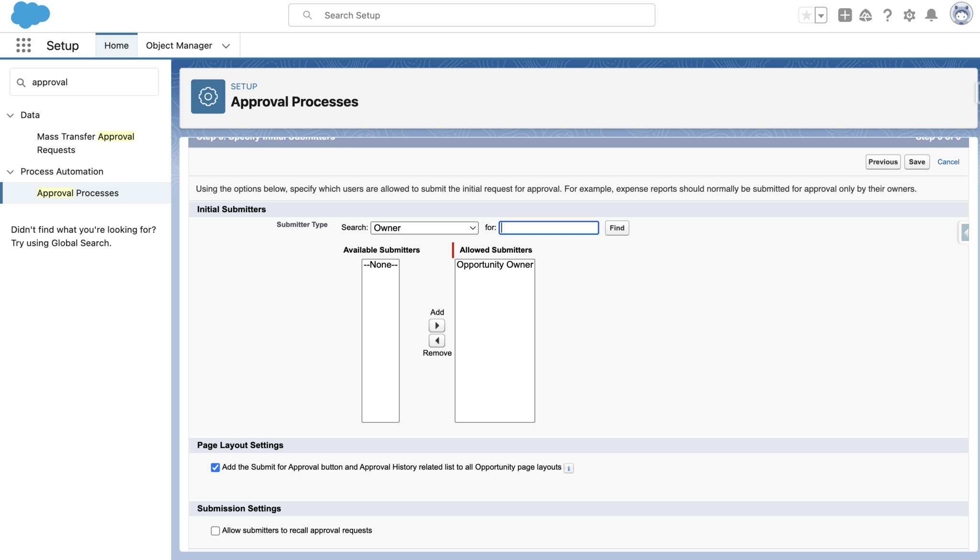This screenshot has width=980, height=560.
Task: Star this page as a favorite
Action: pyautogui.click(x=806, y=15)
